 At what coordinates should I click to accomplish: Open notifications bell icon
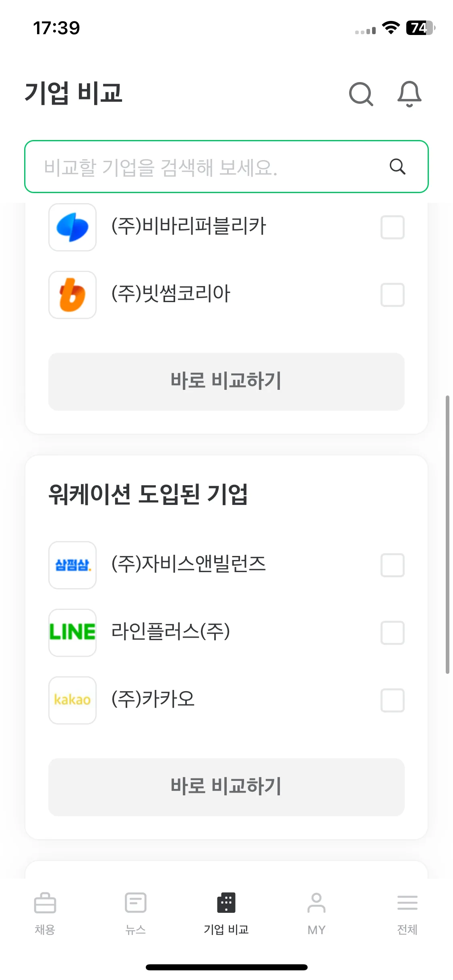point(409,94)
